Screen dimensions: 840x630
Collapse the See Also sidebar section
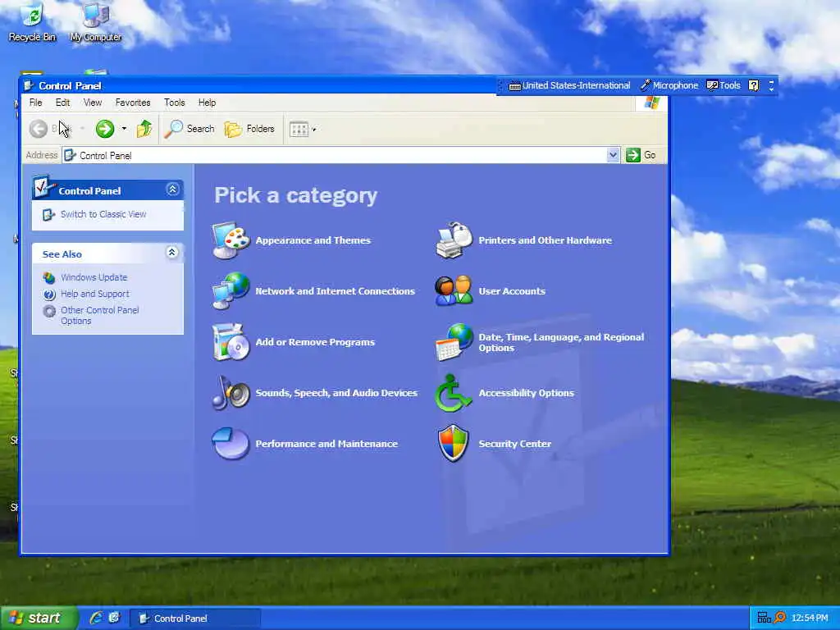(172, 253)
